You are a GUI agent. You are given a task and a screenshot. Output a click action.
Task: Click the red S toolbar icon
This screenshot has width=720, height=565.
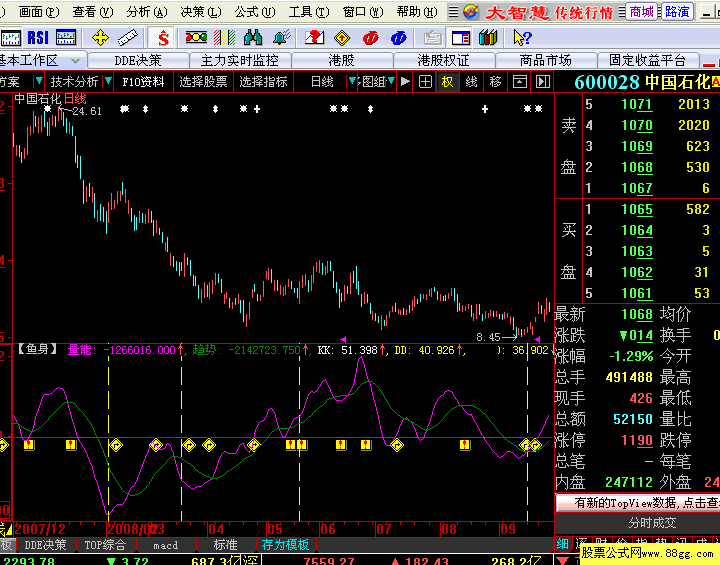[163, 38]
